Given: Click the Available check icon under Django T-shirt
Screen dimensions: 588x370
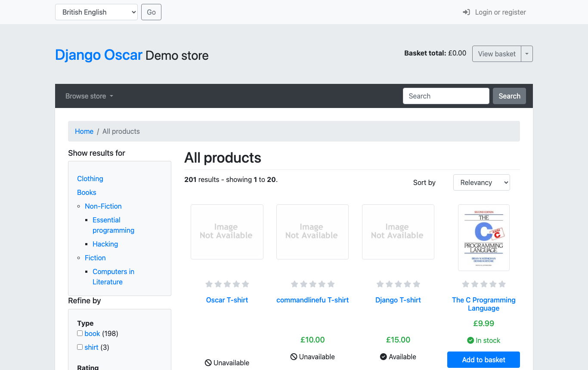Looking at the screenshot, I should pyautogui.click(x=384, y=357).
